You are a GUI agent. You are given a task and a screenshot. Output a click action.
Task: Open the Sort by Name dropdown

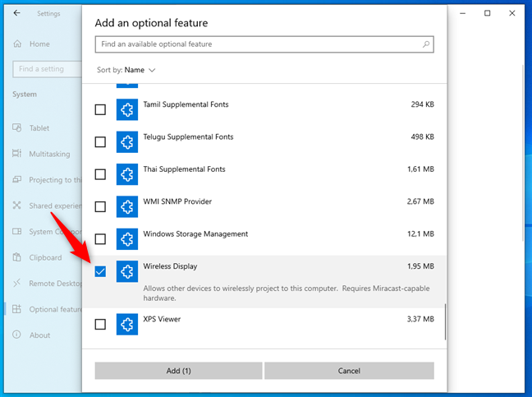tap(126, 70)
